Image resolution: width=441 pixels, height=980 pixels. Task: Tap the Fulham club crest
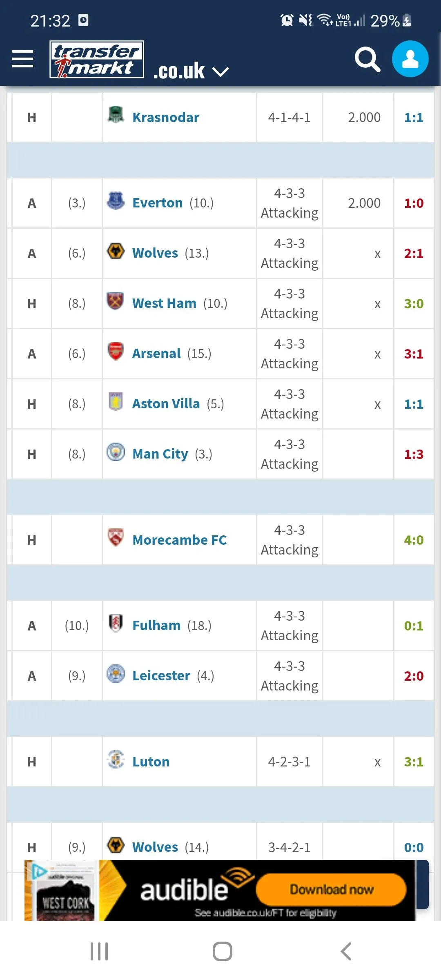tap(116, 623)
